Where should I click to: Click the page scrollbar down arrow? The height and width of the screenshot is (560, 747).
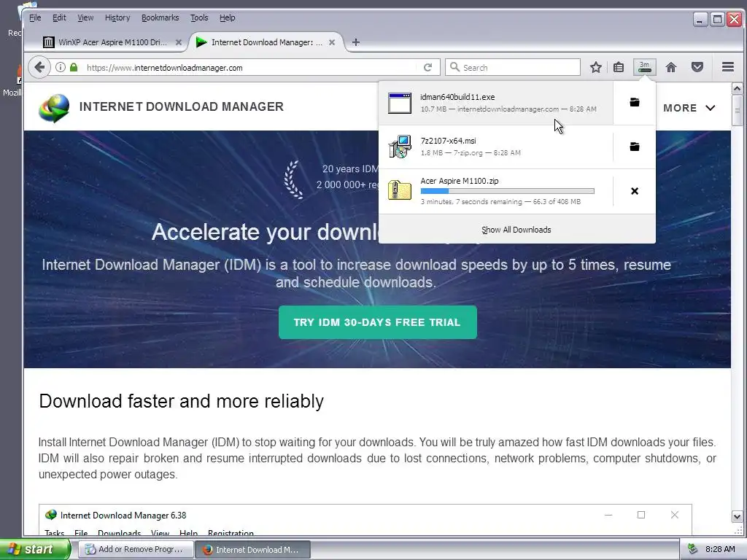point(737,516)
